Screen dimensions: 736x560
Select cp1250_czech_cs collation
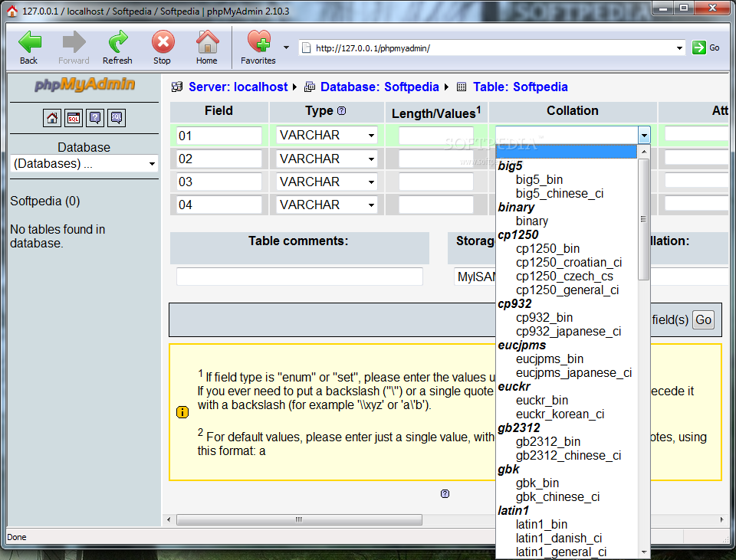tap(564, 277)
